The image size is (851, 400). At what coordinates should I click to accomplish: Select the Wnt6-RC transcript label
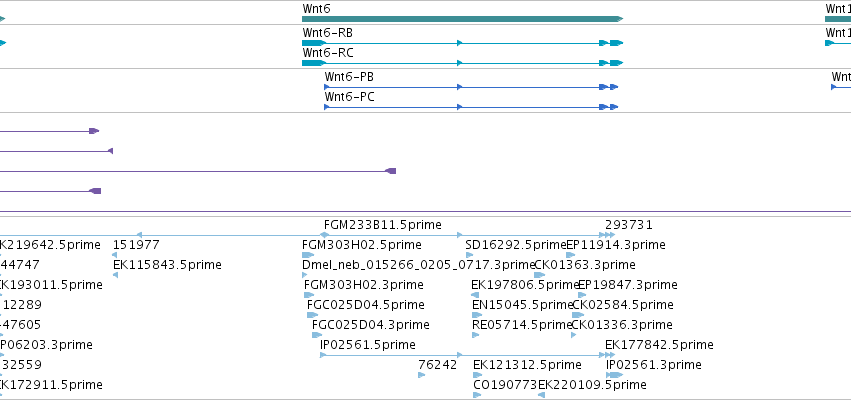click(328, 53)
